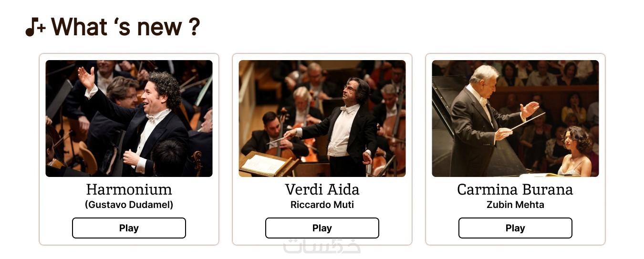Click the cellist in the Verdi Aida photo

coord(272,134)
